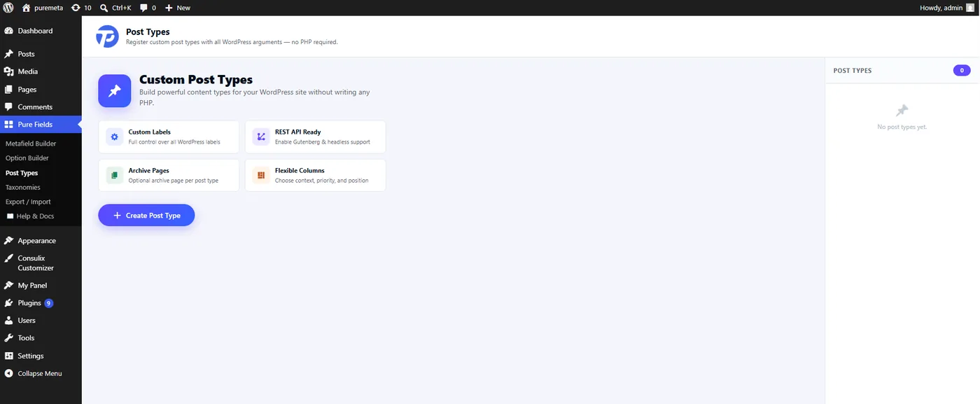Collapse the admin sidebar menu

(41, 373)
